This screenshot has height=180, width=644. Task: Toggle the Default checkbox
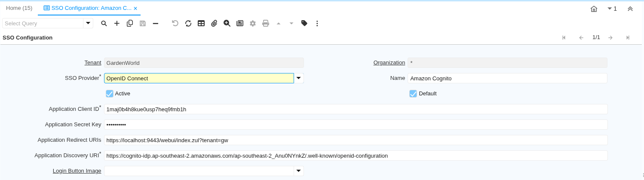click(x=413, y=94)
